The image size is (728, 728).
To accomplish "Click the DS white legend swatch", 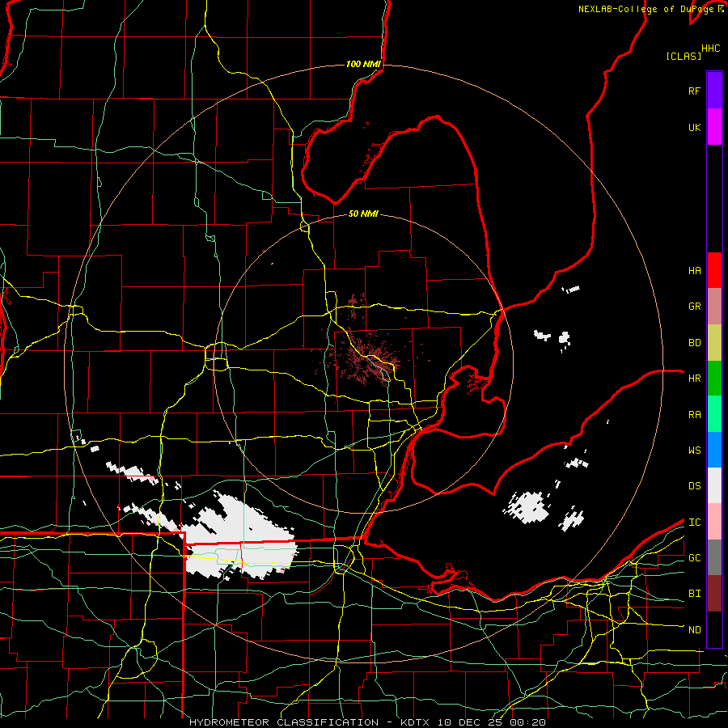I will click(x=714, y=485).
